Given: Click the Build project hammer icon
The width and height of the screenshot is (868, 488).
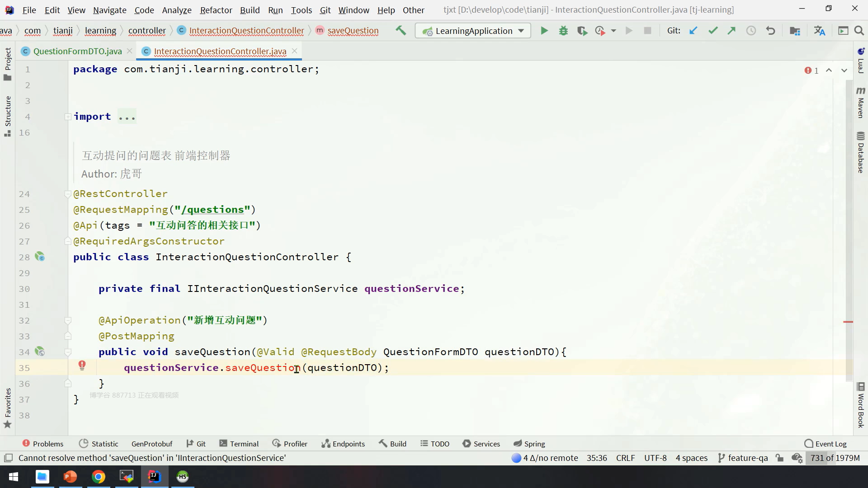Looking at the screenshot, I should [x=401, y=31].
